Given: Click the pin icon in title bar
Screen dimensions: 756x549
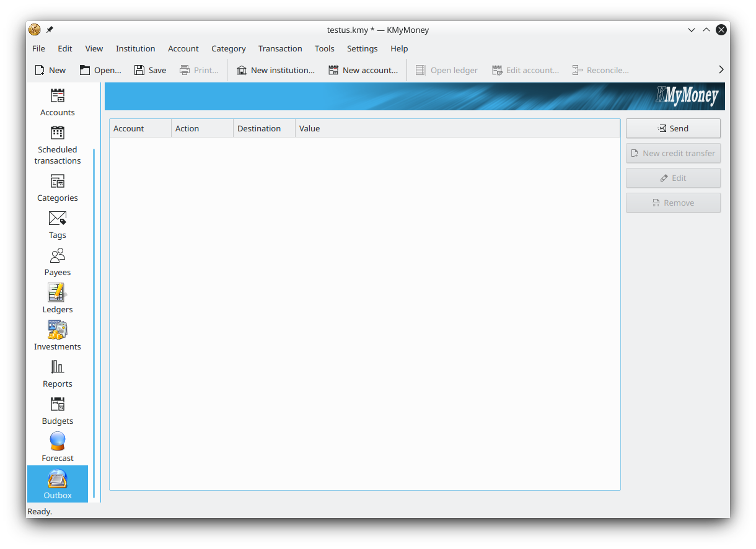Looking at the screenshot, I should [50, 30].
